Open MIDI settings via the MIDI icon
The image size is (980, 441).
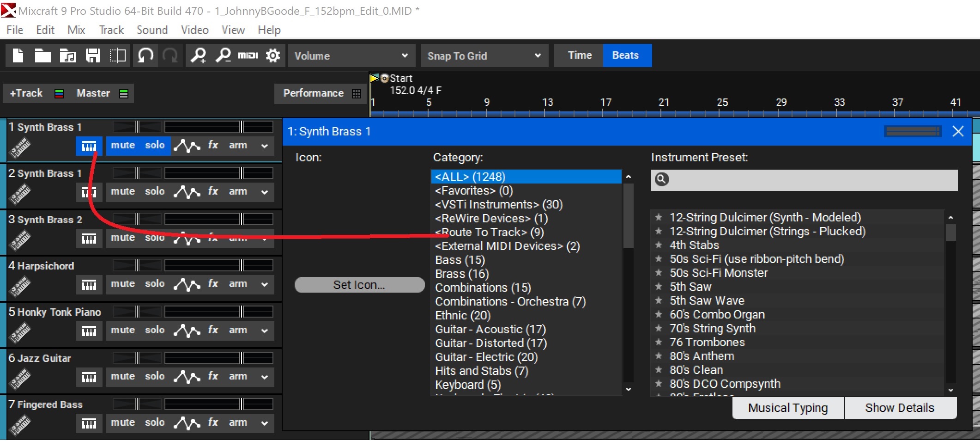click(x=248, y=55)
